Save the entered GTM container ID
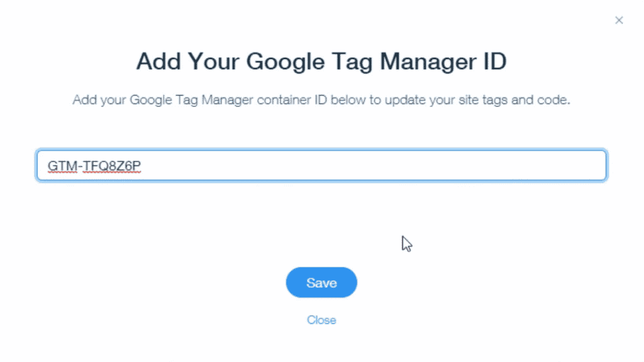Image resolution: width=644 pixels, height=362 pixels. [321, 283]
